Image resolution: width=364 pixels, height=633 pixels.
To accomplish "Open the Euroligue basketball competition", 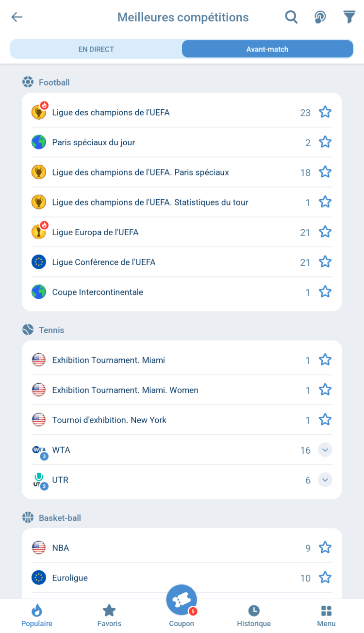I will pyautogui.click(x=70, y=578).
